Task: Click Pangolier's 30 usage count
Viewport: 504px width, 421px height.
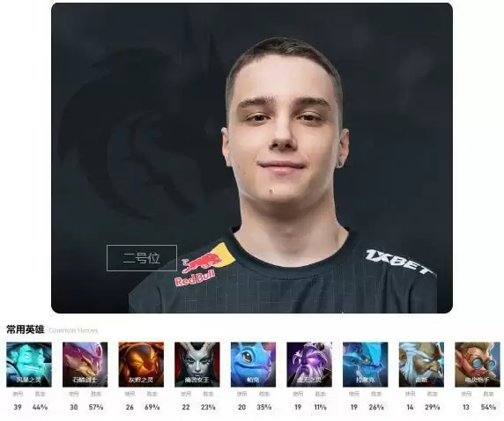Action: 74,407
